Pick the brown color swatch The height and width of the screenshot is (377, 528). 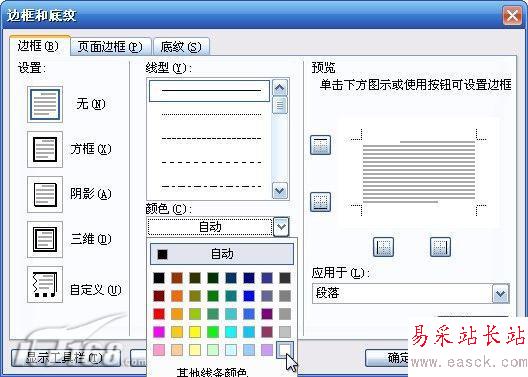click(x=177, y=278)
